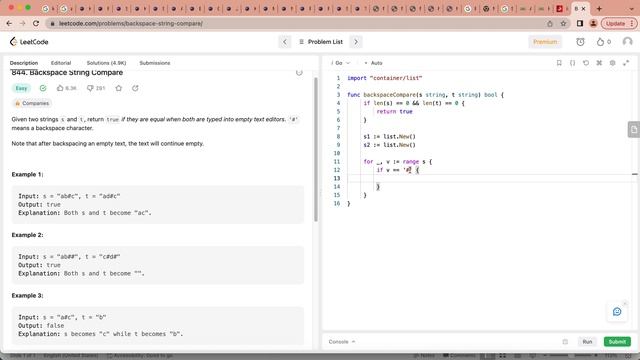Screen dimensions: 640x360
Task: Click the line number 8 gutter
Action: tap(338, 137)
